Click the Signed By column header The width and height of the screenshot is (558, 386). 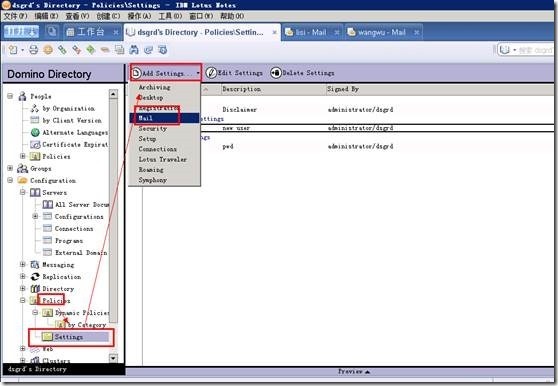(439, 89)
